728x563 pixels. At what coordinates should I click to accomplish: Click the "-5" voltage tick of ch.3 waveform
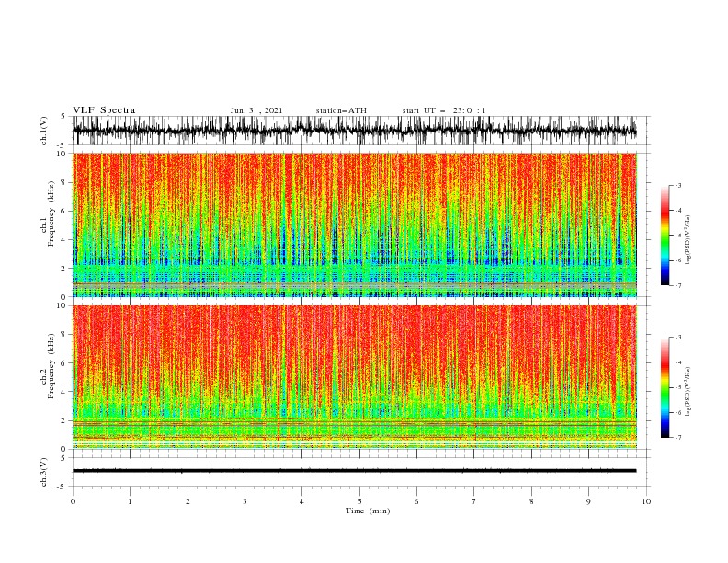tap(62, 487)
